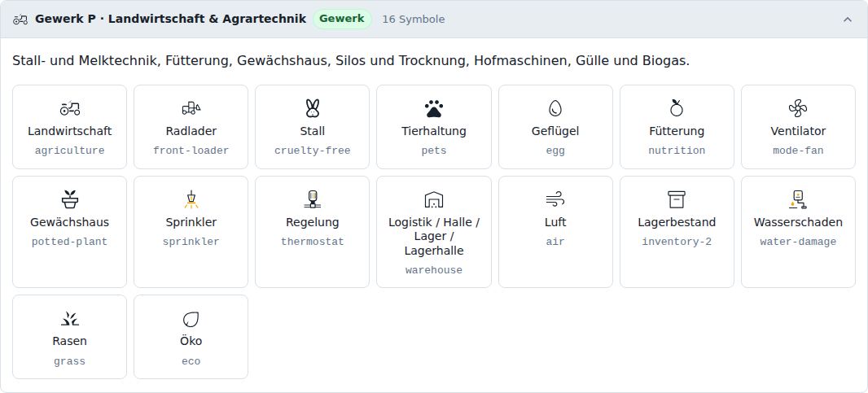Viewport: 868px width, 393px height.
Task: Select the Geflügel egg icon
Action: point(555,108)
